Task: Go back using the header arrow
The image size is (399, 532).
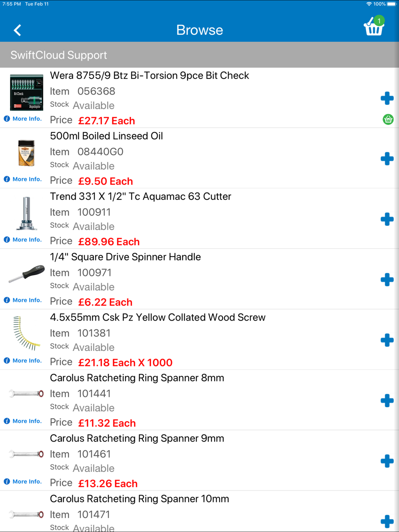Action: coord(17,30)
